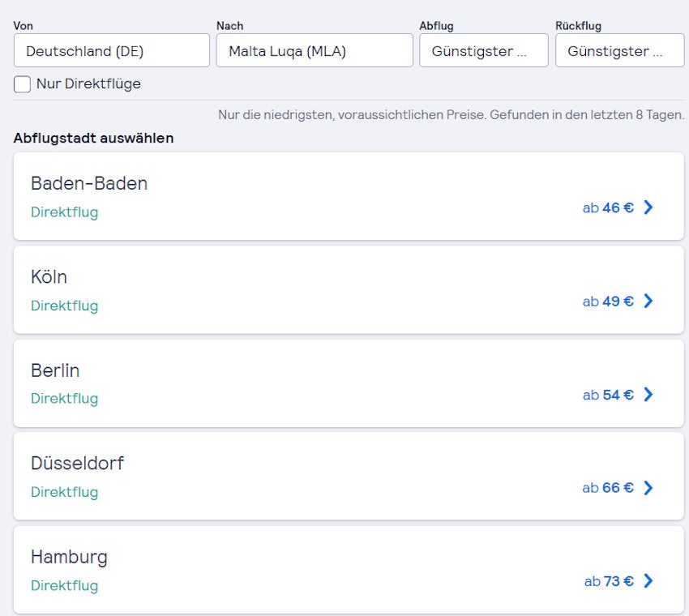
Task: Click the chevron arrow in the Berlin row
Action: [x=648, y=395]
